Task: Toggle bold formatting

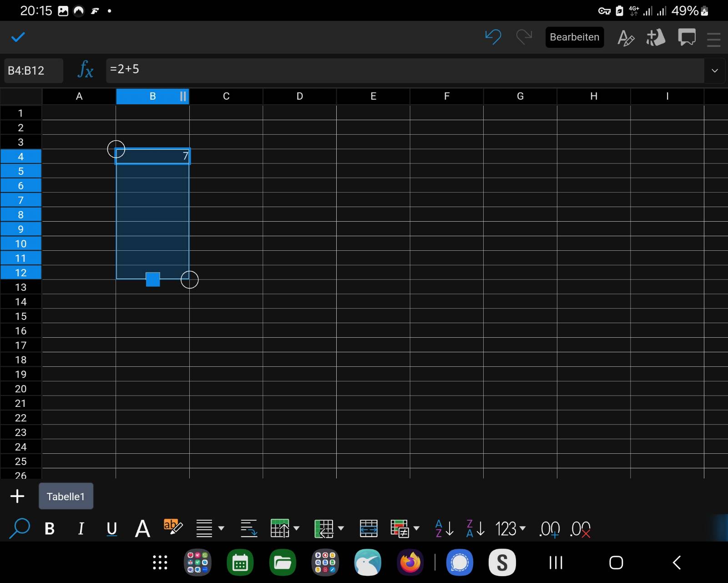Action: coord(50,528)
